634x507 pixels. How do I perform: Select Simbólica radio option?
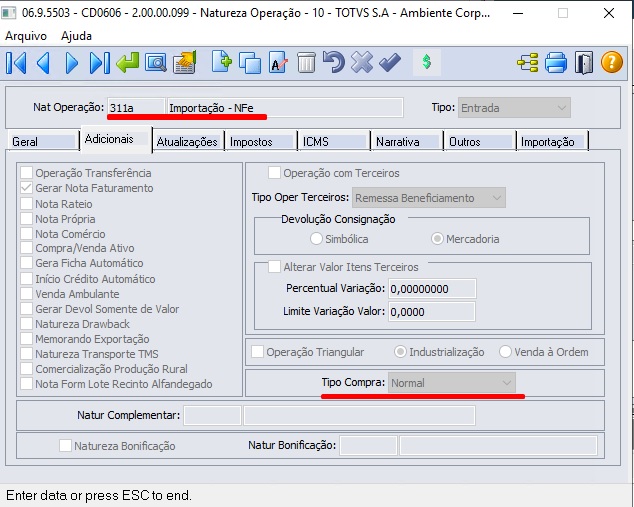tap(316, 239)
